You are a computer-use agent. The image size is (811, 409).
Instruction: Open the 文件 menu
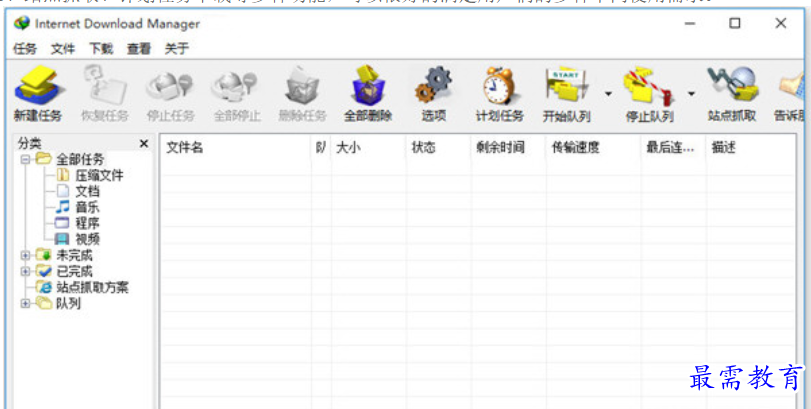tap(63, 49)
